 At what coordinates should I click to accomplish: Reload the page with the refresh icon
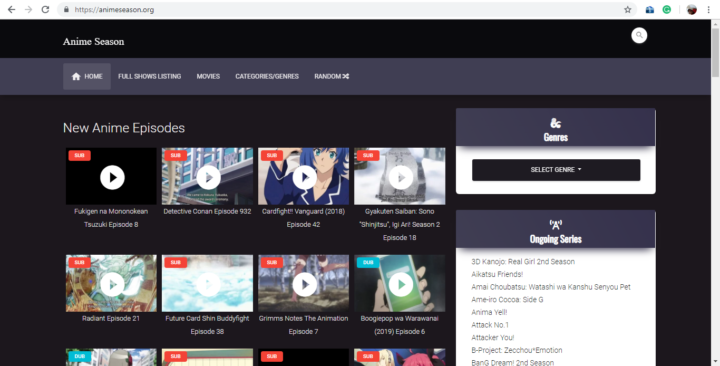(45, 9)
